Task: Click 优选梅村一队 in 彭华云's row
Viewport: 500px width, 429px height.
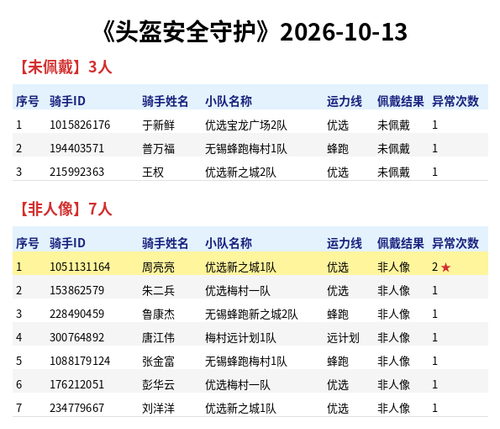Action: [x=238, y=385]
